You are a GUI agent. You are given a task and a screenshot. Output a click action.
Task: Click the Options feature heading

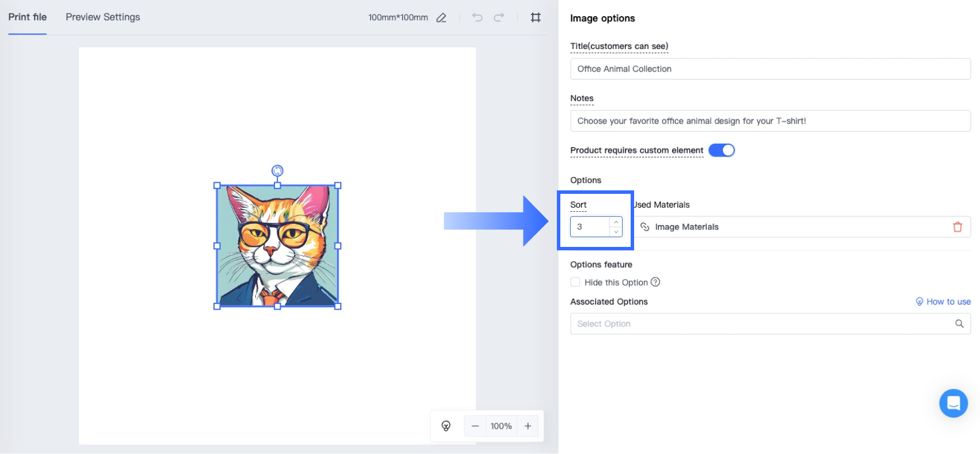click(x=601, y=264)
